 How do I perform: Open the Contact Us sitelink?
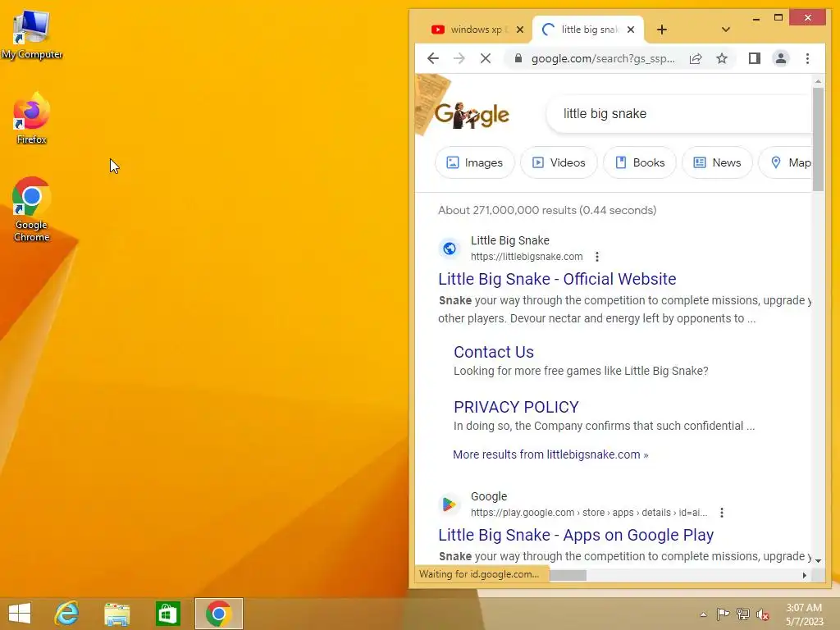(x=493, y=352)
